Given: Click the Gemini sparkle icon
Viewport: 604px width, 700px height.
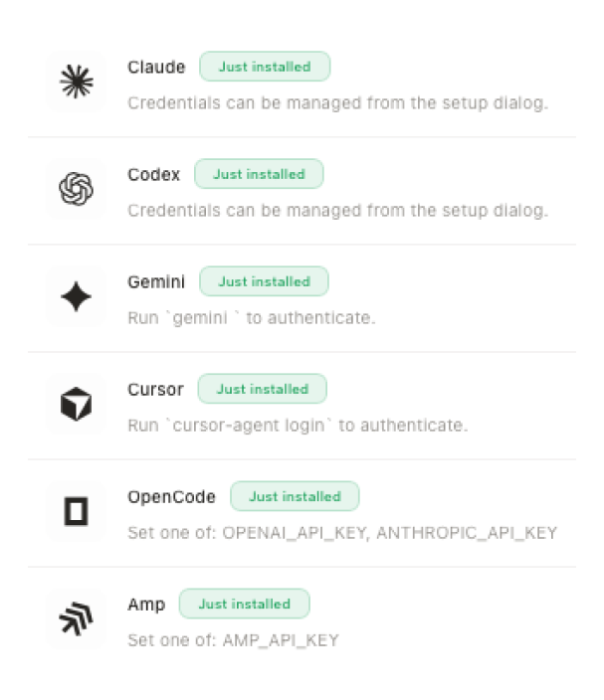Looking at the screenshot, I should click(x=76, y=296).
